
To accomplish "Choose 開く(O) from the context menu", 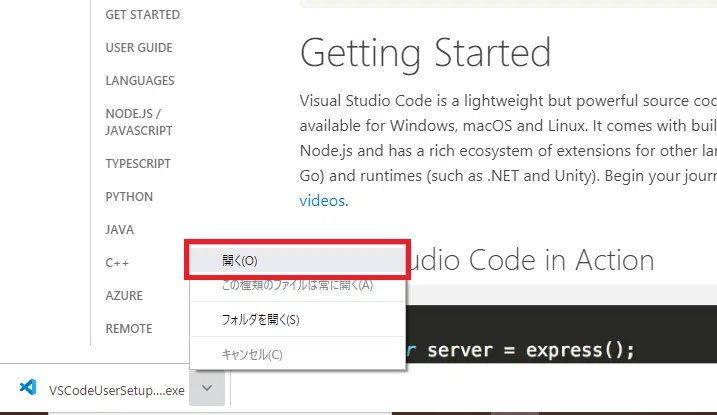I will pyautogui.click(x=297, y=261).
